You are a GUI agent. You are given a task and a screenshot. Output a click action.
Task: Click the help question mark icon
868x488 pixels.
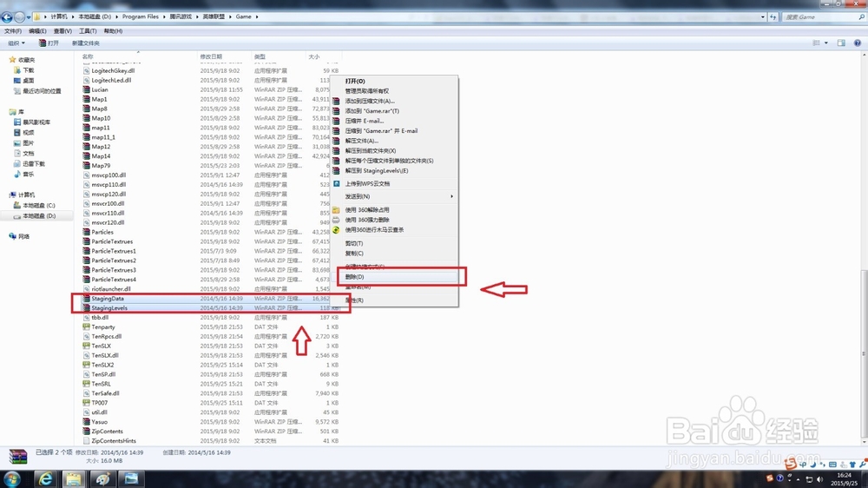858,43
